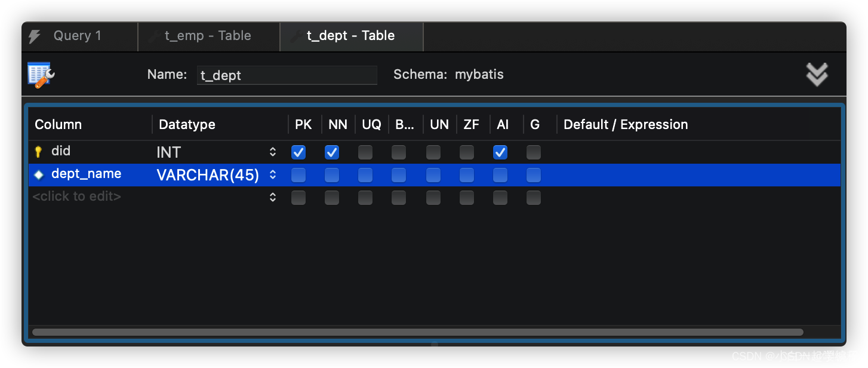
Task: Click the double-chevron collapse icon
Action: [x=817, y=75]
